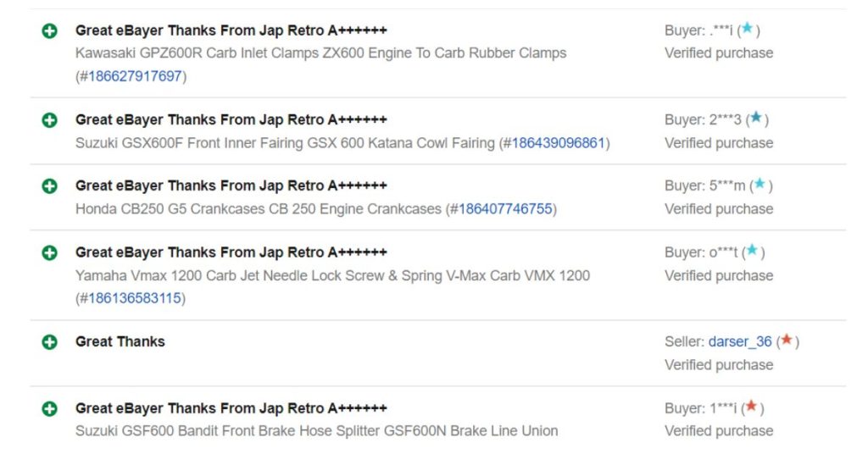Click the green plus icon beside the Kawasaki GPZ600R feedback
This screenshot has height=454, width=868.
(x=50, y=31)
